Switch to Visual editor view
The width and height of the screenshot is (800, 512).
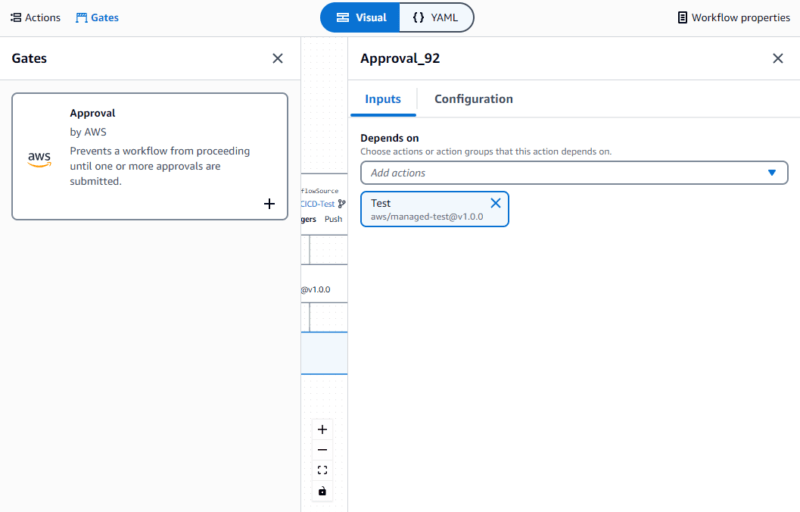[x=360, y=18]
